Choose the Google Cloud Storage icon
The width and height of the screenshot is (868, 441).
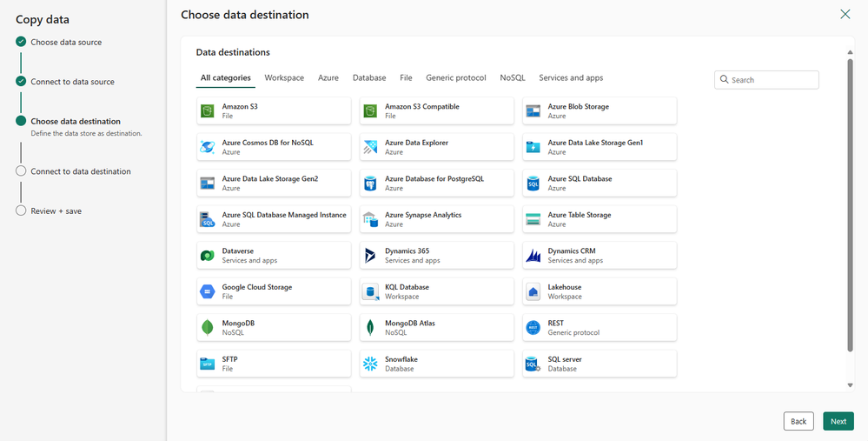point(208,291)
